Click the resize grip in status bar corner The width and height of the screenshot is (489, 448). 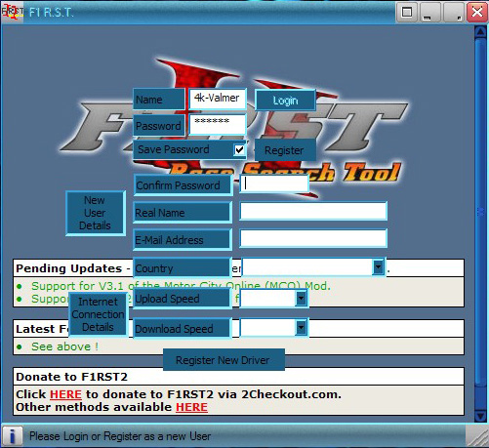477,437
